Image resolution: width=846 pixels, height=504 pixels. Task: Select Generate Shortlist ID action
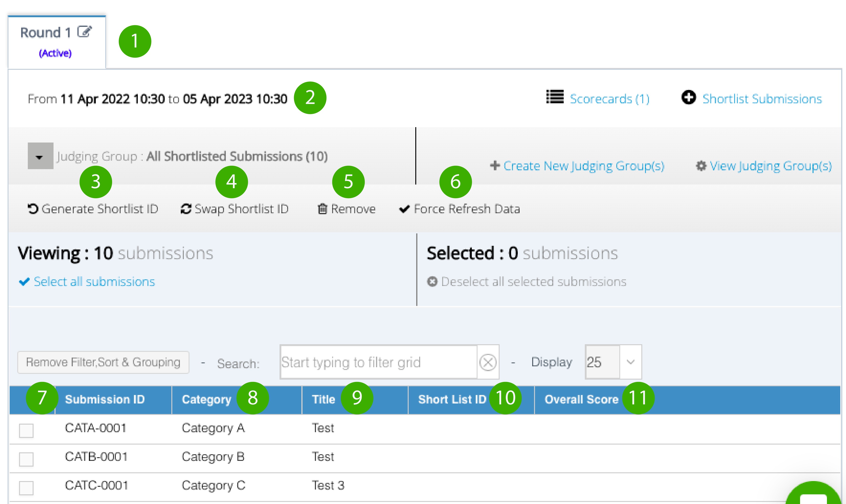point(100,209)
